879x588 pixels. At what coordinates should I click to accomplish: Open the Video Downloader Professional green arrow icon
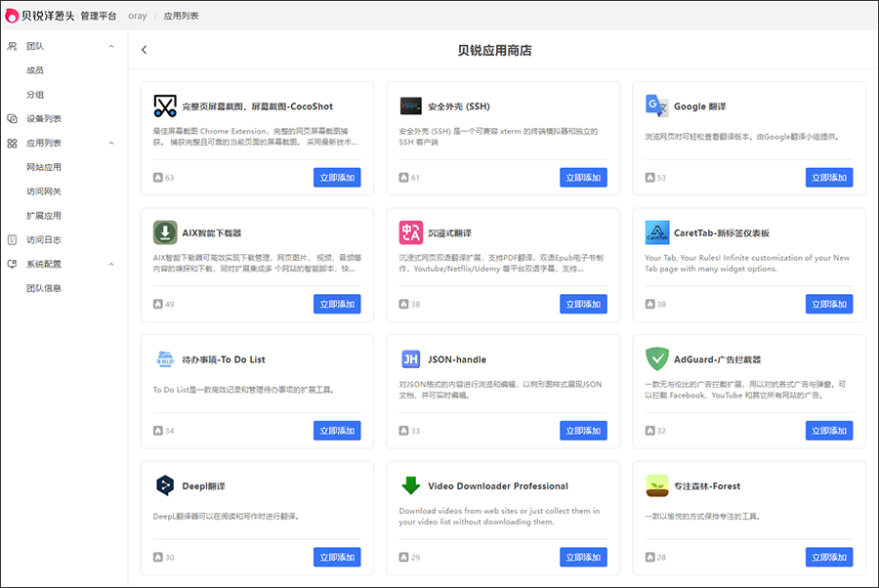coord(411,484)
